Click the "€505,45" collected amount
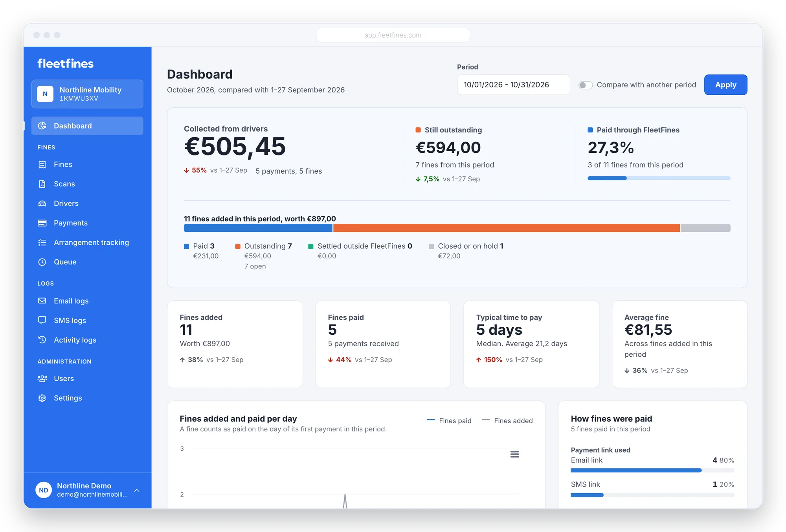786x532 pixels. coord(235,147)
